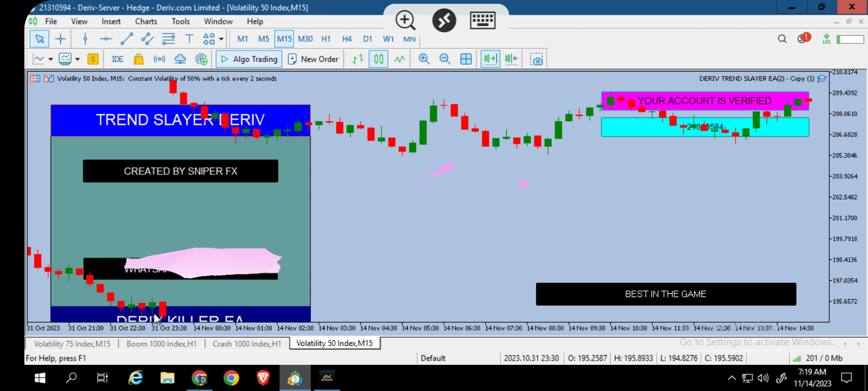Open the Market shopping bag icon
Screen dimensions: 868x391
click(x=138, y=59)
